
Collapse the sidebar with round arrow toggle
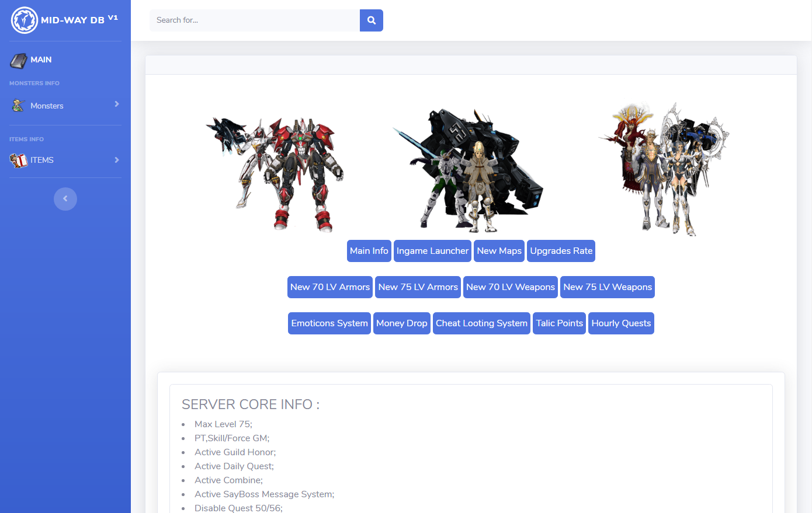pos(65,199)
